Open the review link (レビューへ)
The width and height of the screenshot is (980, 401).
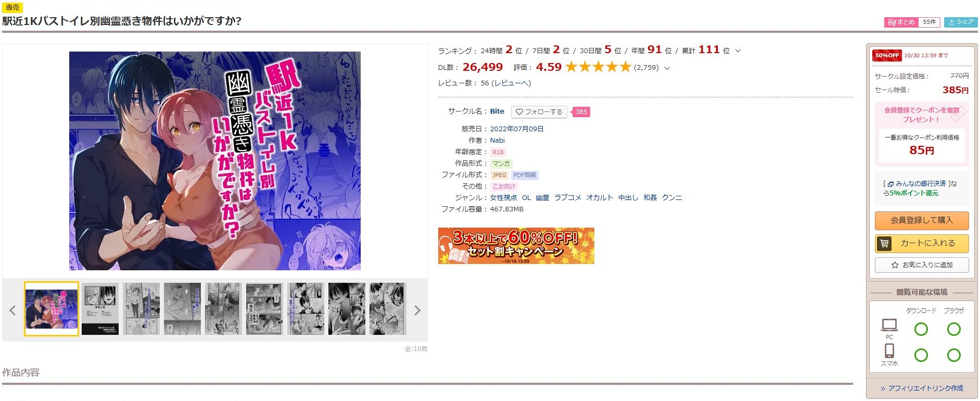(512, 83)
